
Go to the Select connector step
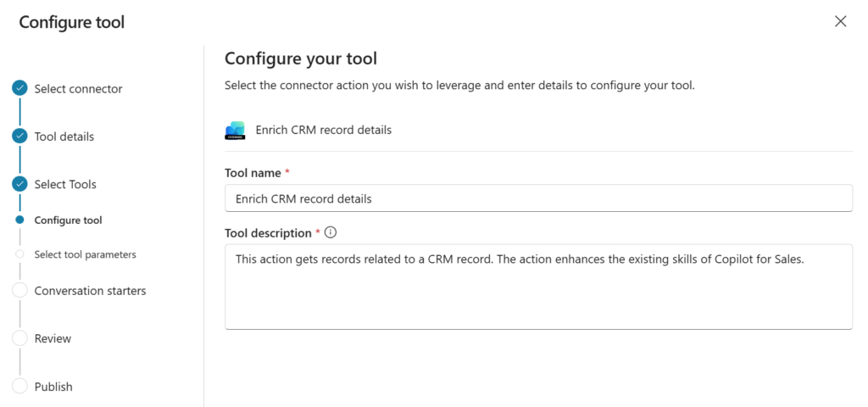point(78,88)
